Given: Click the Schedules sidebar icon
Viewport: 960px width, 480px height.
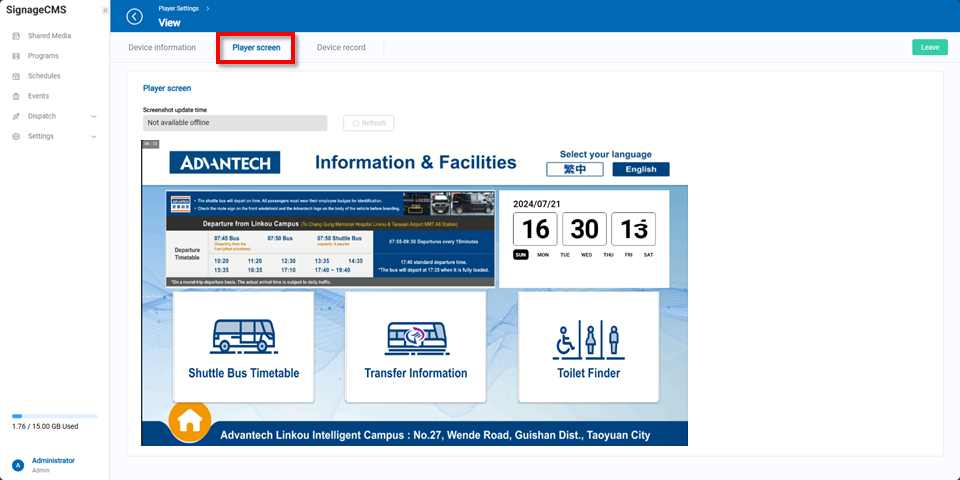Looking at the screenshot, I should pos(16,76).
